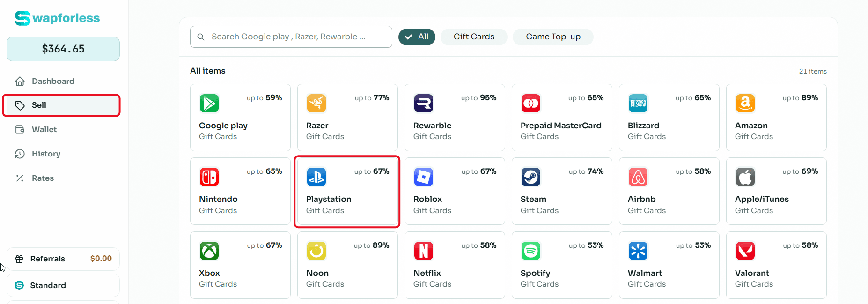Click the Noon logo icon
The image size is (868, 304).
[x=316, y=251]
